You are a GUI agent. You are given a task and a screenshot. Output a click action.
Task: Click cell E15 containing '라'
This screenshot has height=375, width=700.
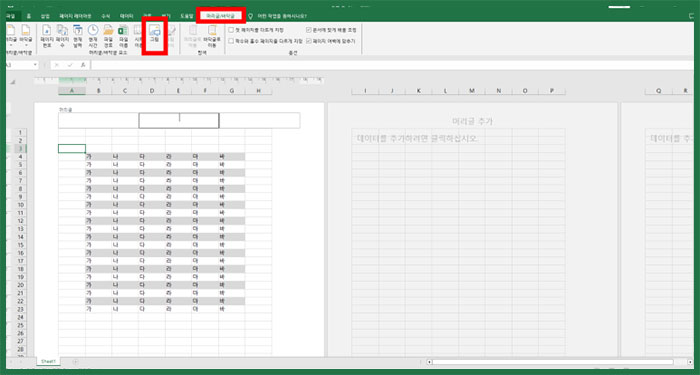coord(179,245)
